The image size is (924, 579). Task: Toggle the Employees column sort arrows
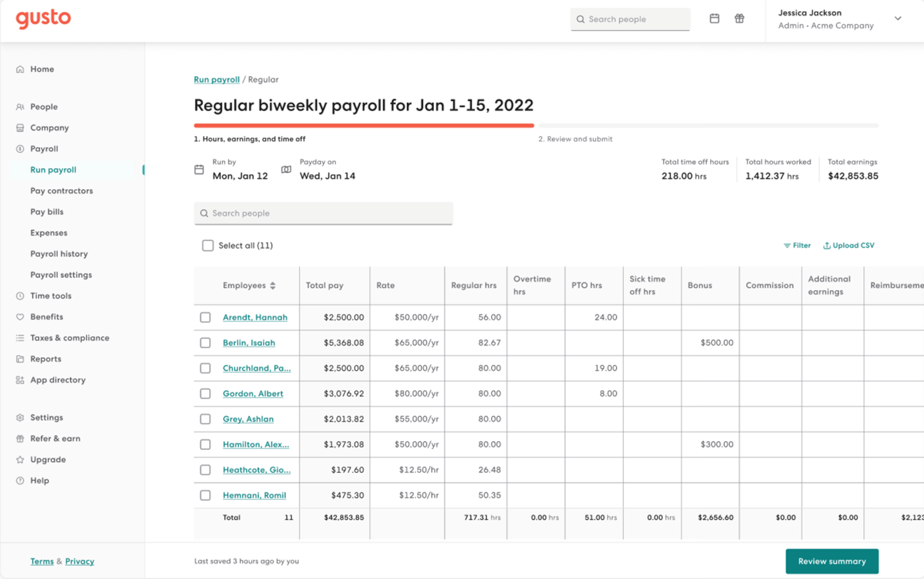point(273,285)
